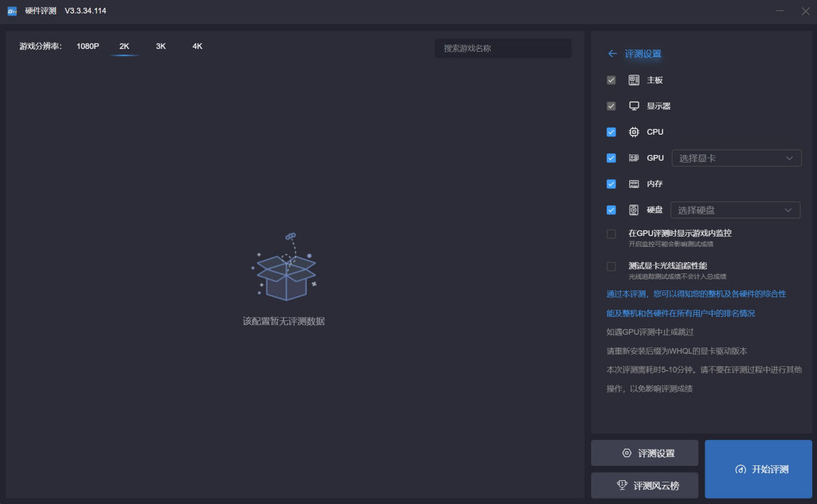Click the 搜索游戏名称 search field
Screen dimensions: 817x504
(x=502, y=48)
